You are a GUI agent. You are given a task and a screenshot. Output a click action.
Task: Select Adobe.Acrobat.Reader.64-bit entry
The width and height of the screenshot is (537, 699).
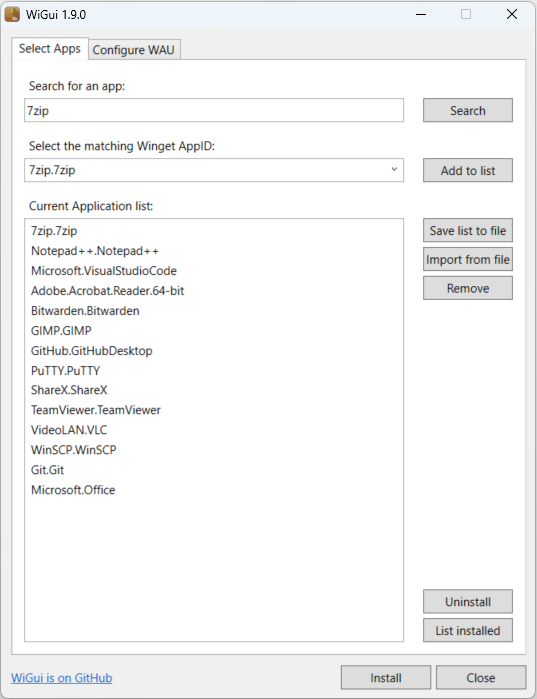pyautogui.click(x=214, y=291)
